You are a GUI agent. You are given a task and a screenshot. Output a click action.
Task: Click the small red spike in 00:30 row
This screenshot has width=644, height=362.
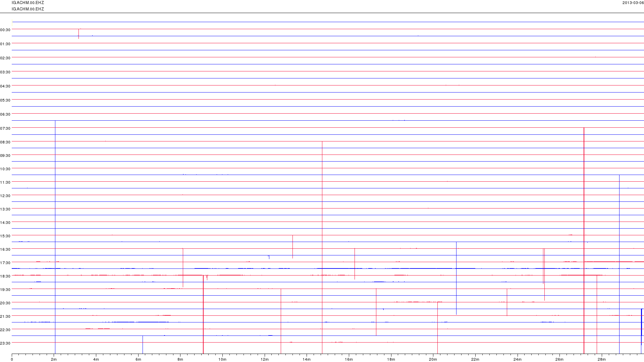click(x=78, y=34)
